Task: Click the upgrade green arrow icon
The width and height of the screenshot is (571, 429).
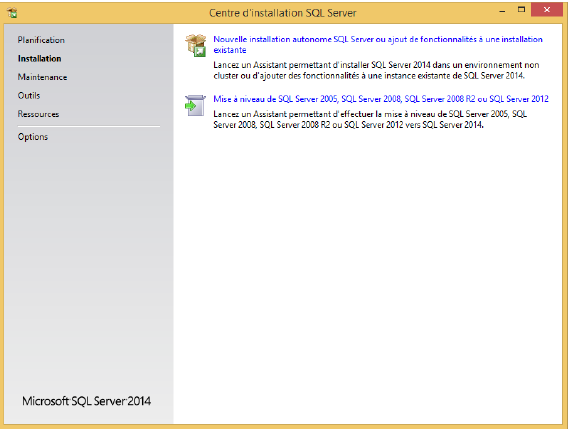Action: 195,106
